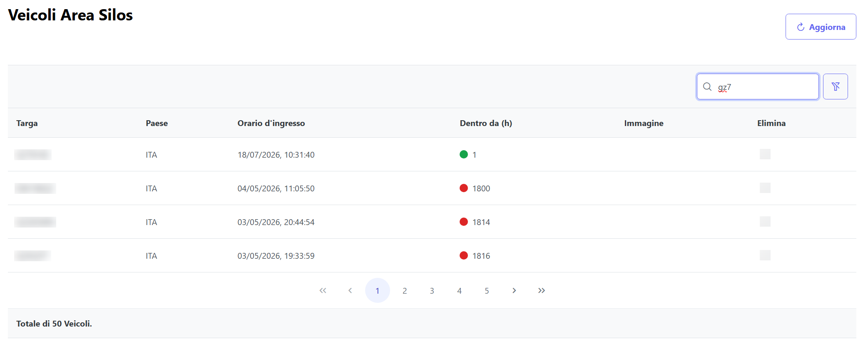Click the Aggiorna refresh button

coord(821,27)
